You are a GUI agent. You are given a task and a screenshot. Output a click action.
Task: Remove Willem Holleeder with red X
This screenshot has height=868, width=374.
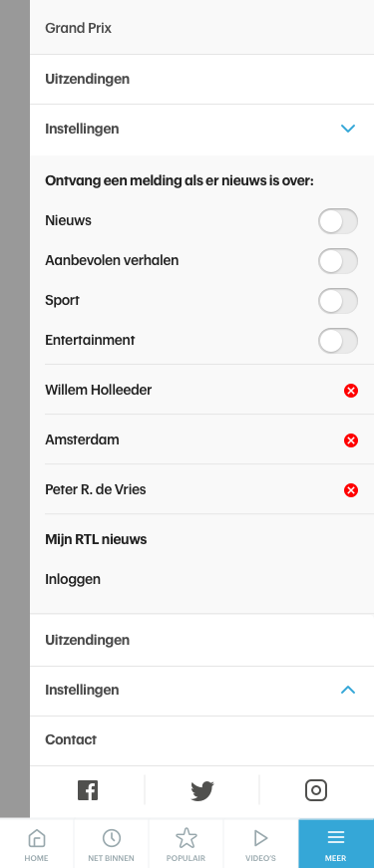(351, 391)
